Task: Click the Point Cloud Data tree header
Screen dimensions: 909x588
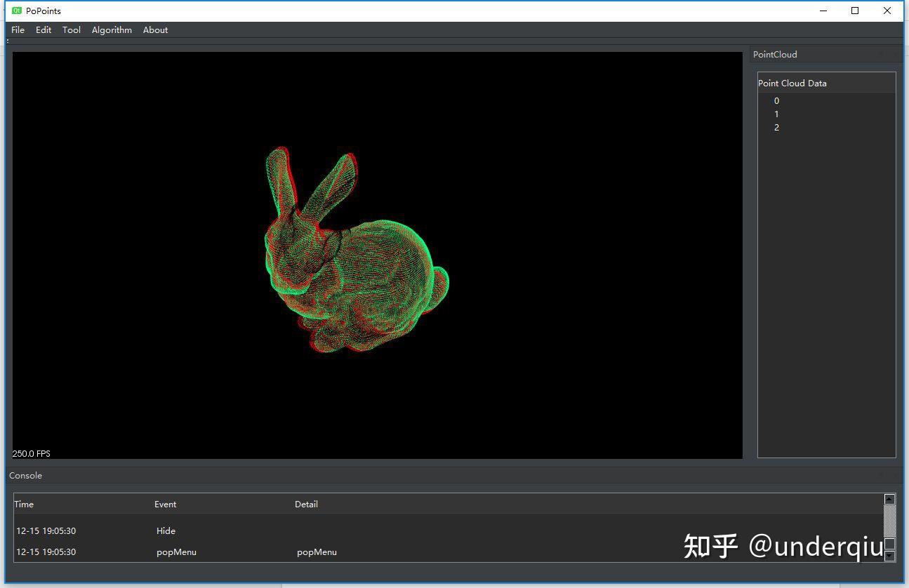Action: click(x=792, y=83)
